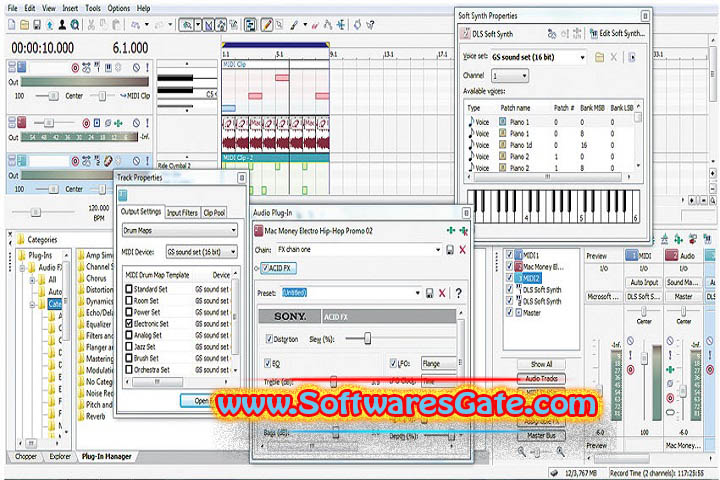720x480 pixels.
Task: Click the Open folder icon in main toolbar
Action: pyautogui.click(x=24, y=25)
